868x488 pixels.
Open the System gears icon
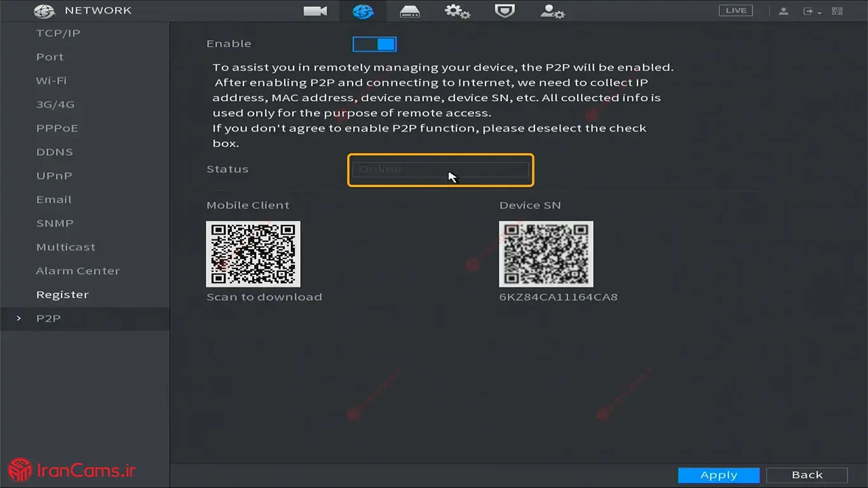(457, 11)
